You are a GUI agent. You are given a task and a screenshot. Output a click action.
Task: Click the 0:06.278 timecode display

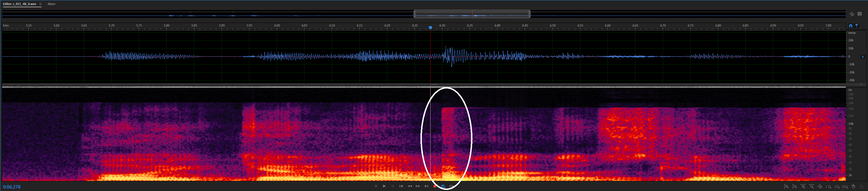(x=12, y=187)
